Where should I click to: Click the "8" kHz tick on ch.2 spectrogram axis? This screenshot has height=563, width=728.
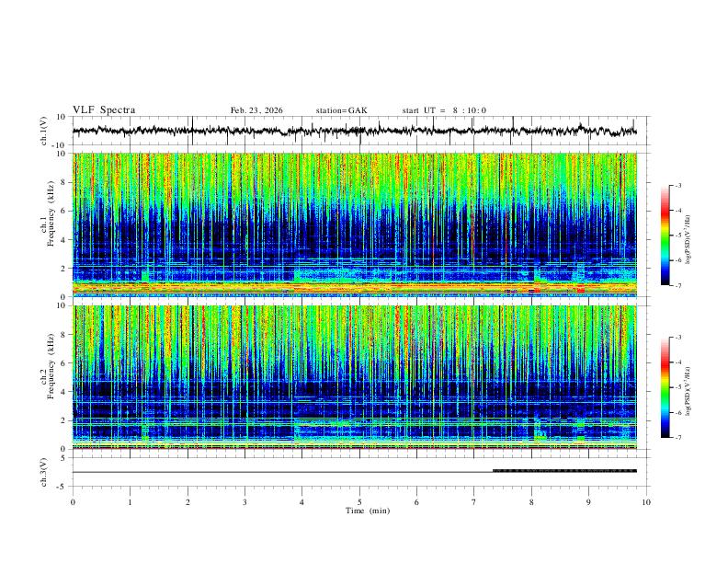click(x=63, y=335)
